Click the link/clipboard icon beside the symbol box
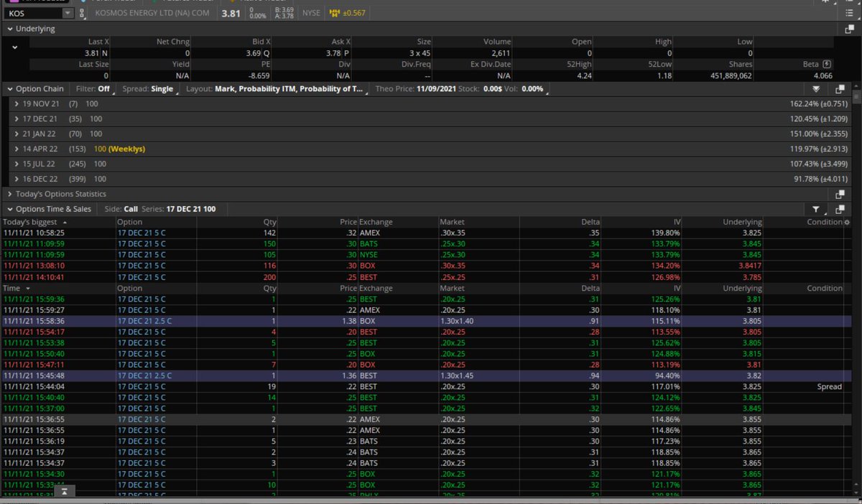The height and width of the screenshot is (504, 862). click(82, 13)
